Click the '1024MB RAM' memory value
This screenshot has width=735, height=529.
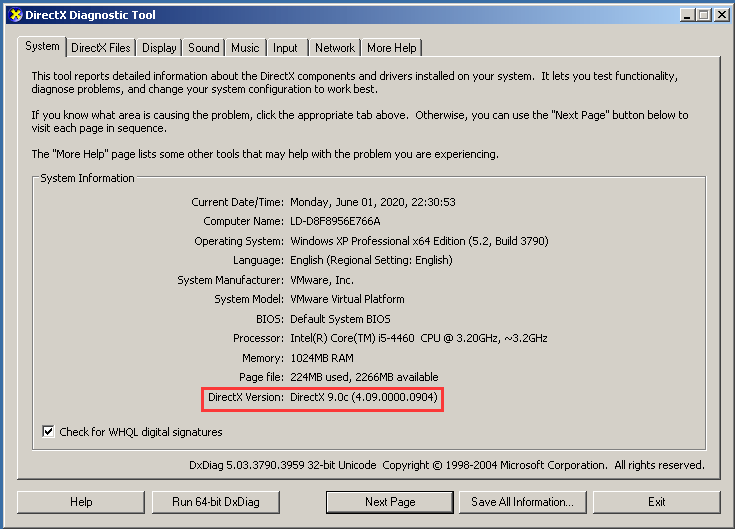tap(322, 358)
